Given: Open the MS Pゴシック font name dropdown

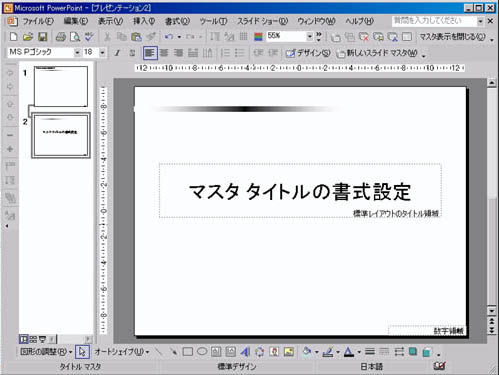Looking at the screenshot, I should coord(77,53).
